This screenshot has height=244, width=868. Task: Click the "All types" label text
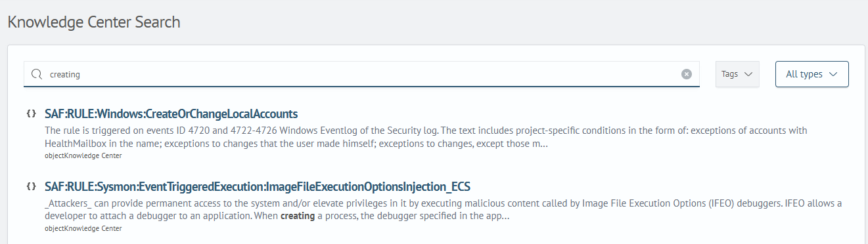point(804,74)
